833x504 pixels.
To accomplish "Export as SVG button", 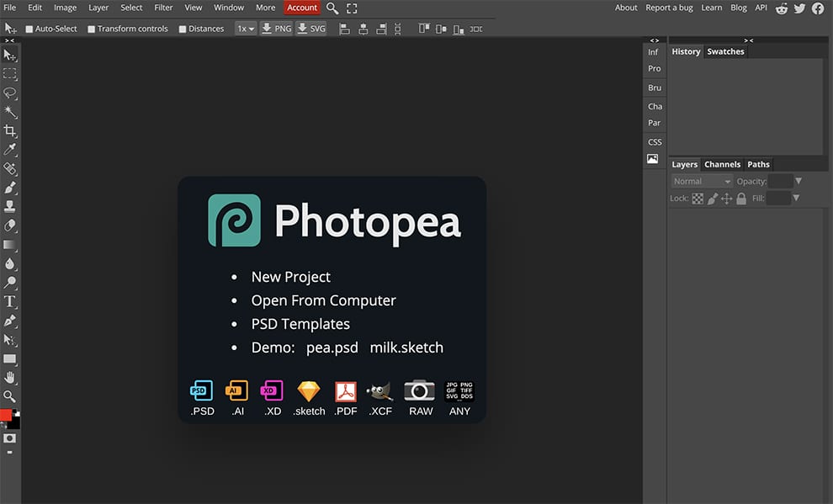I will click(310, 29).
